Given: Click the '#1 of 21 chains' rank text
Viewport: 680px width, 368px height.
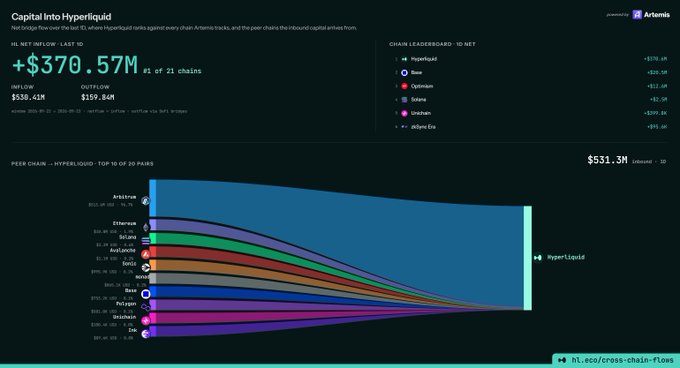Looking at the screenshot, I should click(x=172, y=71).
